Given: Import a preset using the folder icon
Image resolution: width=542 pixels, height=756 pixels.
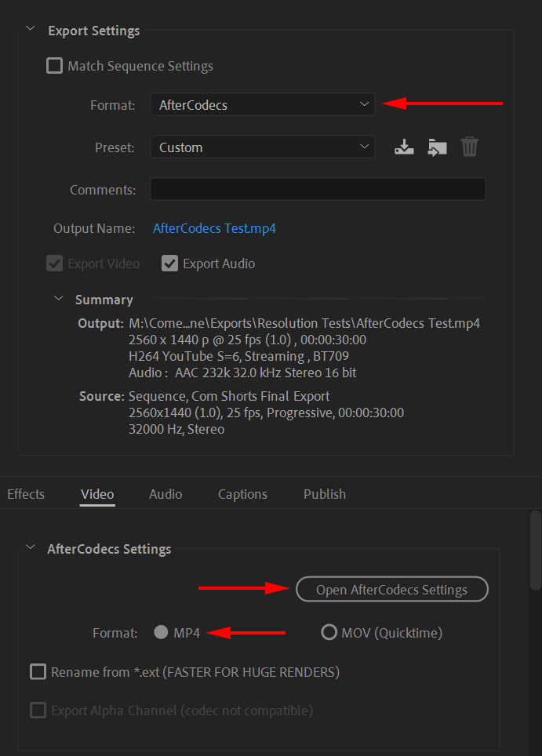Looking at the screenshot, I should pyautogui.click(x=437, y=147).
